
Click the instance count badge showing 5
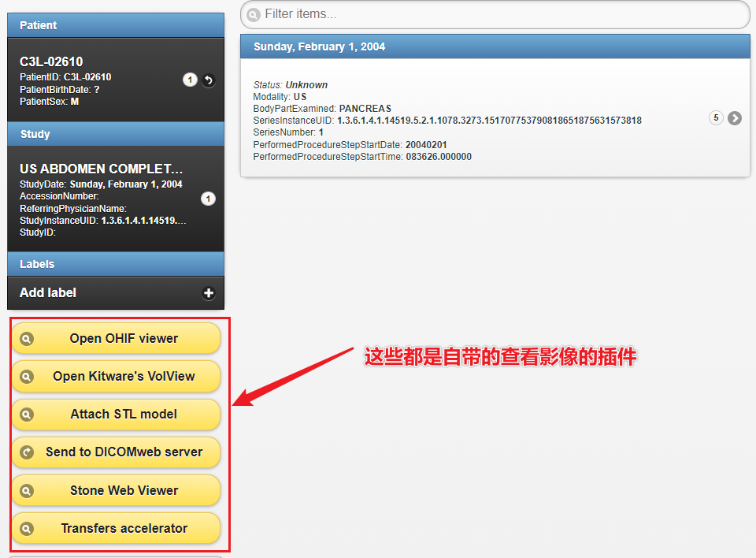coord(716,117)
